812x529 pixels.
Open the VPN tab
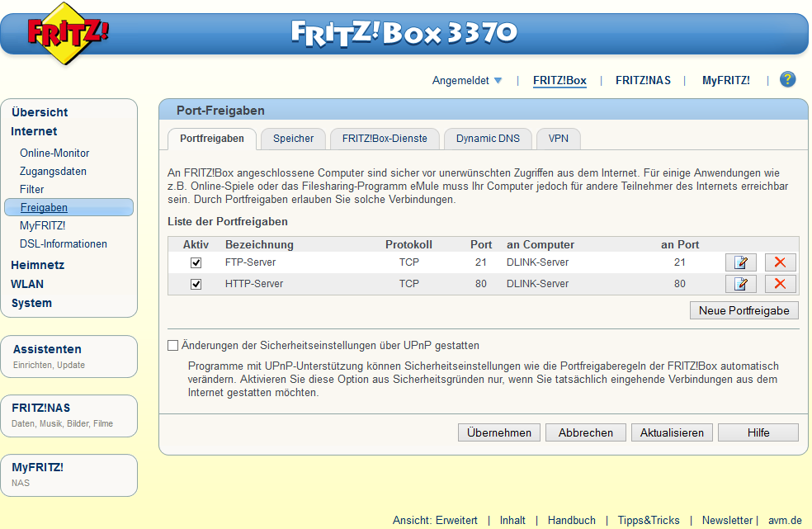(x=558, y=139)
